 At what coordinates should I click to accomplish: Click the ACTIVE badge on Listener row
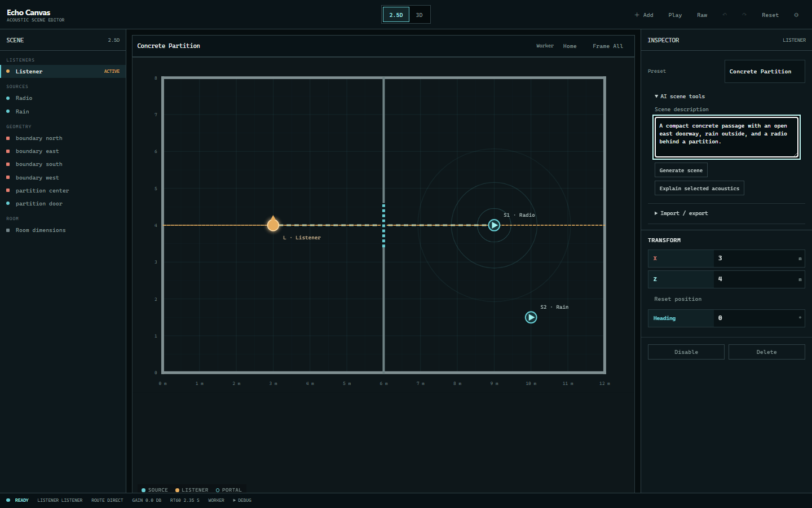[112, 71]
